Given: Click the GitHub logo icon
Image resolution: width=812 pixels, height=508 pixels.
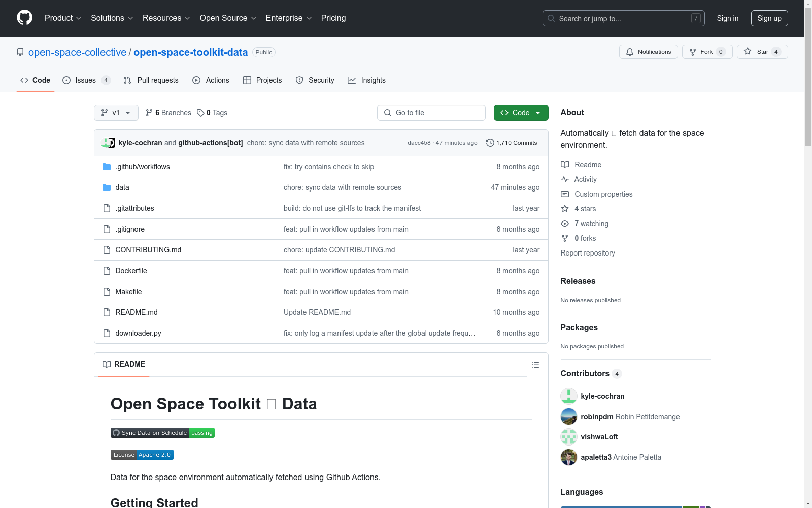Looking at the screenshot, I should [x=24, y=18].
